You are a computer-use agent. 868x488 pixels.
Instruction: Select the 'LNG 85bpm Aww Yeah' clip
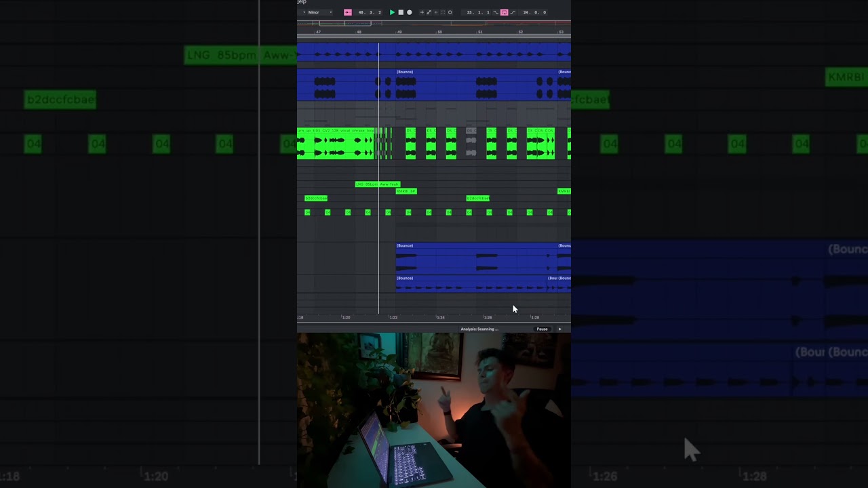[378, 184]
